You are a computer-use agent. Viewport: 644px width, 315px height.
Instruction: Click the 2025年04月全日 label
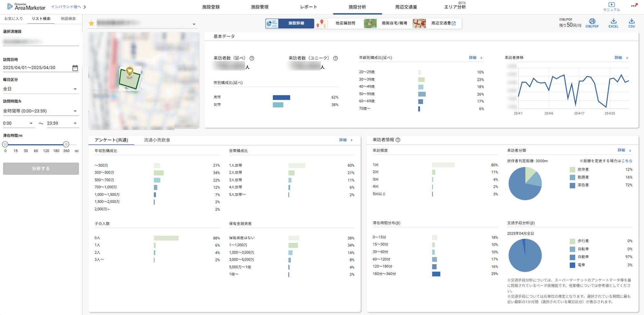pos(520,233)
